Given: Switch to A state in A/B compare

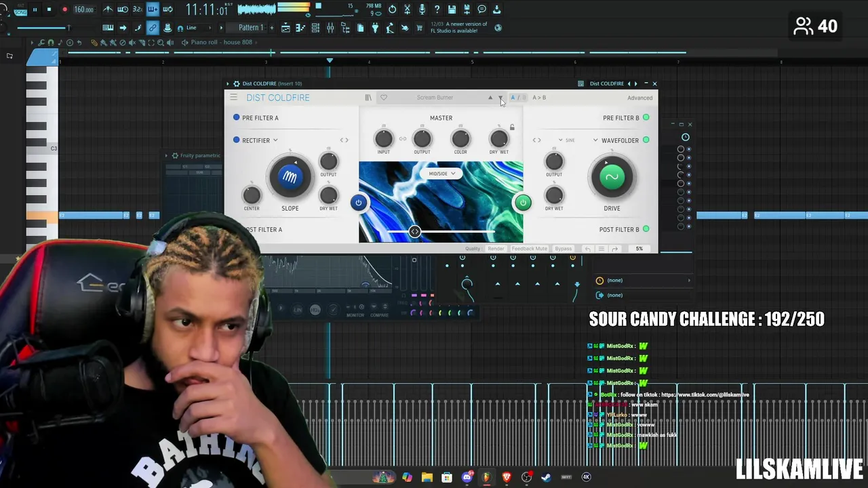Looking at the screenshot, I should (513, 98).
